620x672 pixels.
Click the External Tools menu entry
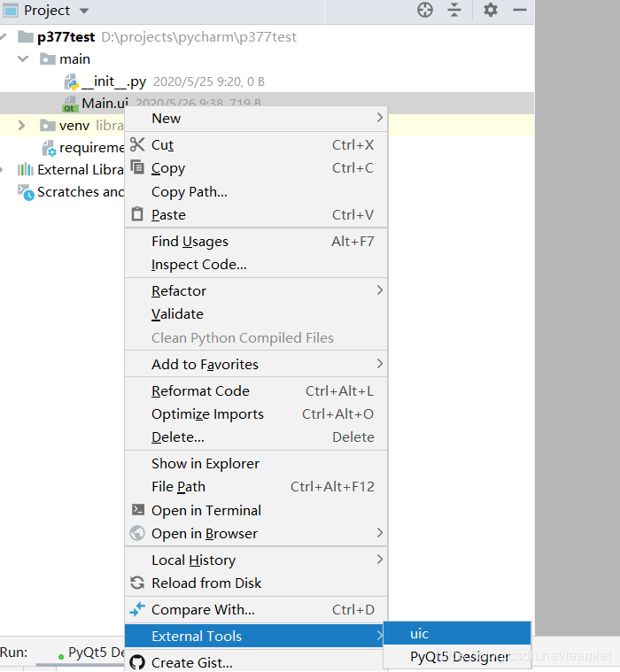[x=256, y=636]
